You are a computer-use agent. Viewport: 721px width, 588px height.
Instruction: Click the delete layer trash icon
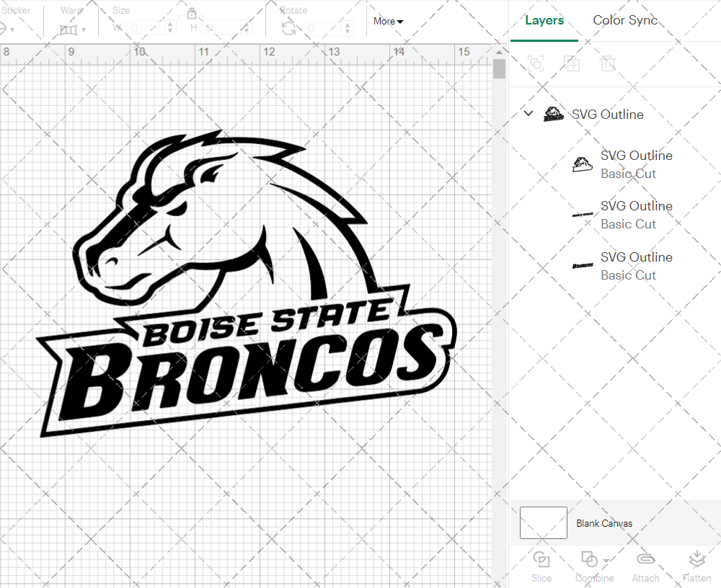pyautogui.click(x=609, y=63)
